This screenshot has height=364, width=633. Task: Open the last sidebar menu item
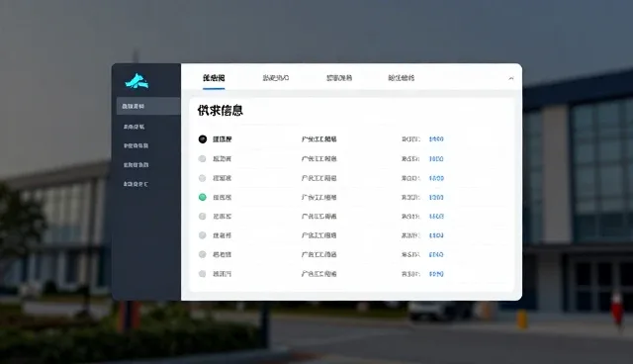[x=136, y=184]
